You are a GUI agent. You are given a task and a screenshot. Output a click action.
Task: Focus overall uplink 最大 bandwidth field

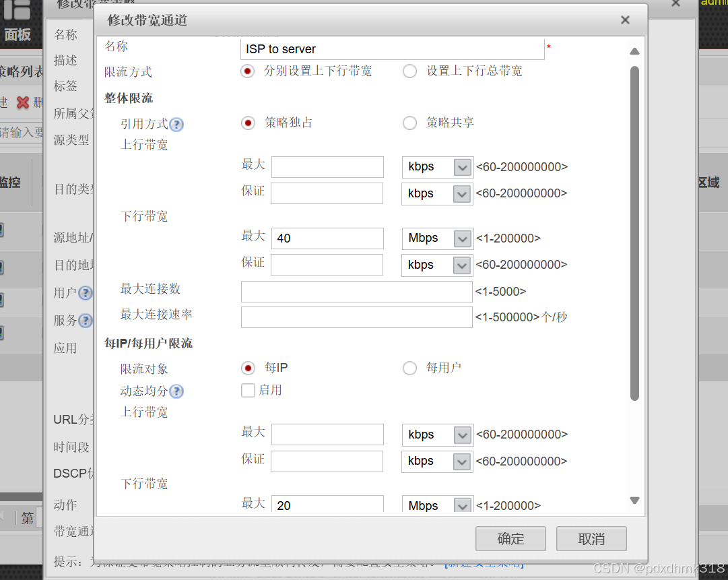[x=328, y=167]
